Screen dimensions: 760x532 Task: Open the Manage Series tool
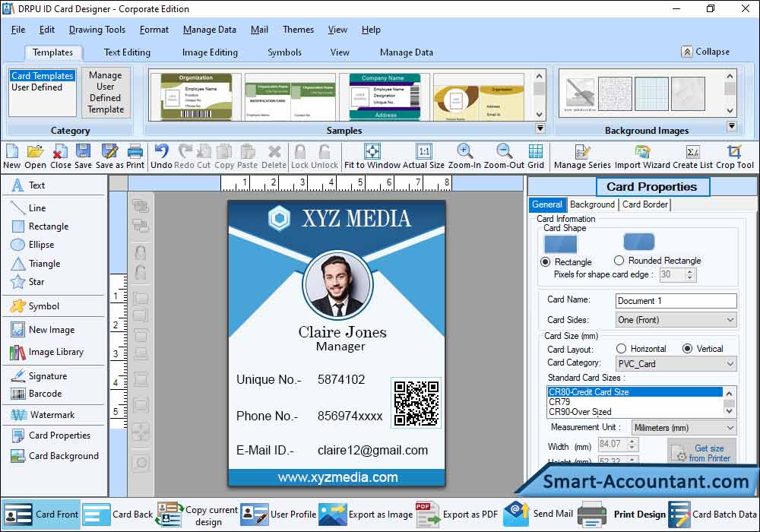pos(582,157)
